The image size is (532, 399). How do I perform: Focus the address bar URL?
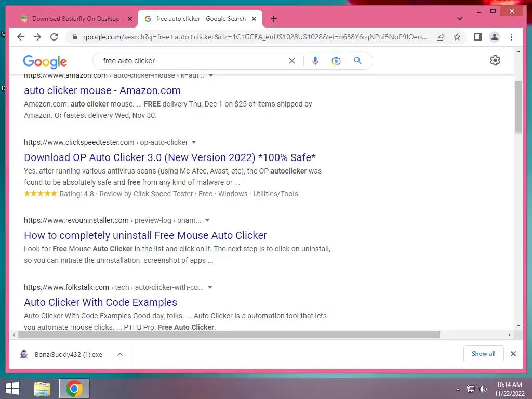[x=255, y=37]
